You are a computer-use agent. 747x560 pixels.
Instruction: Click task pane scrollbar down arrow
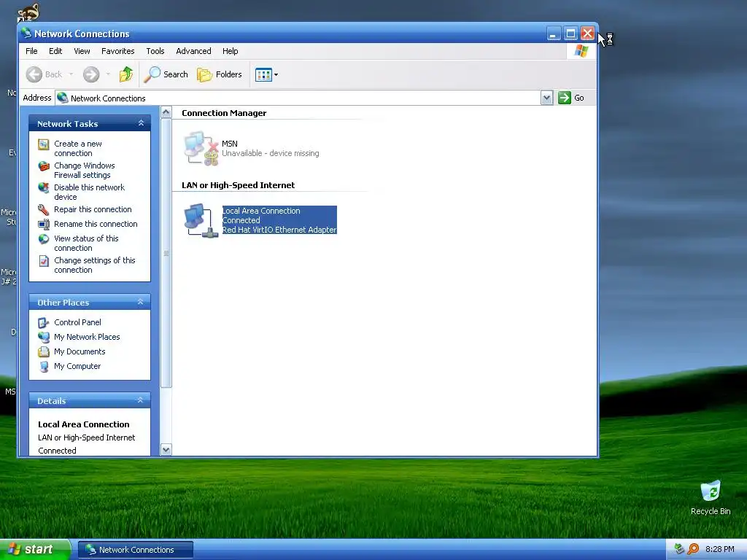tap(166, 449)
